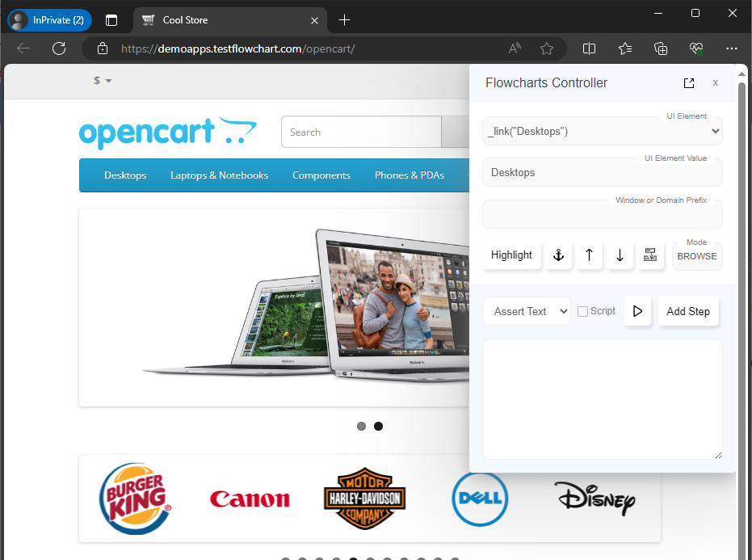The image size is (752, 560).
Task: Click the Add Step button
Action: 687,311
